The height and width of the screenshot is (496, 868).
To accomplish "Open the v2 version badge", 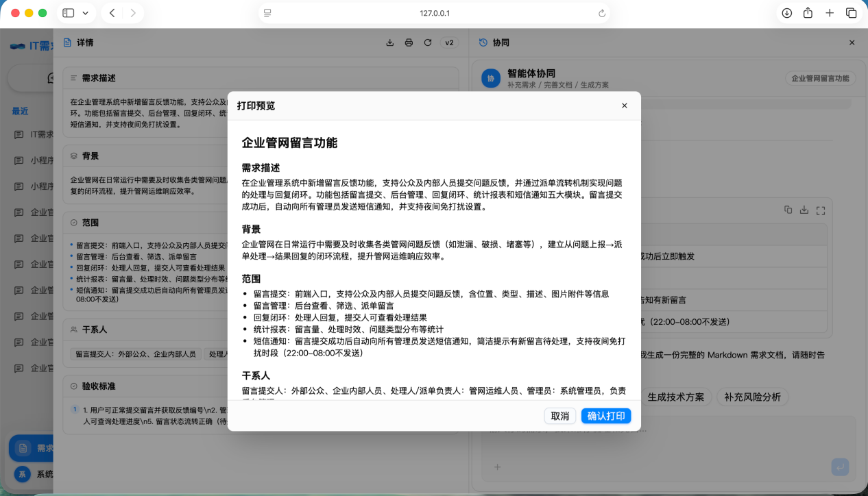I will pos(450,42).
